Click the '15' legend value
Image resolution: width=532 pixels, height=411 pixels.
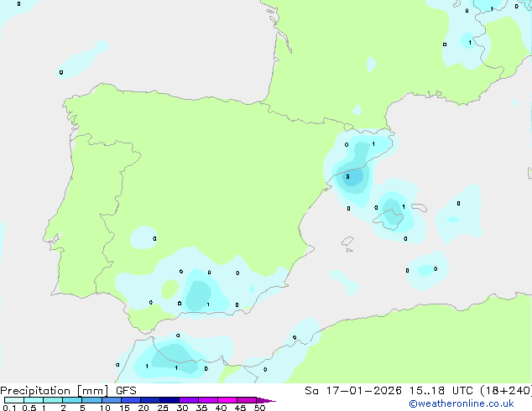(124, 408)
